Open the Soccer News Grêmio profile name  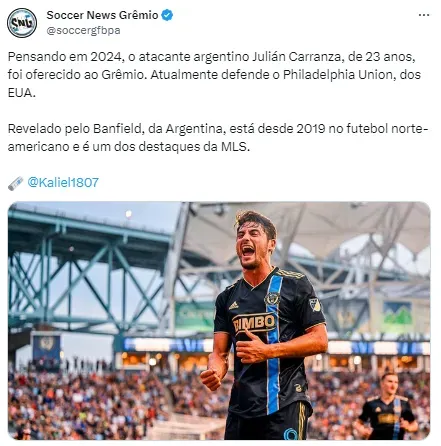click(x=102, y=15)
